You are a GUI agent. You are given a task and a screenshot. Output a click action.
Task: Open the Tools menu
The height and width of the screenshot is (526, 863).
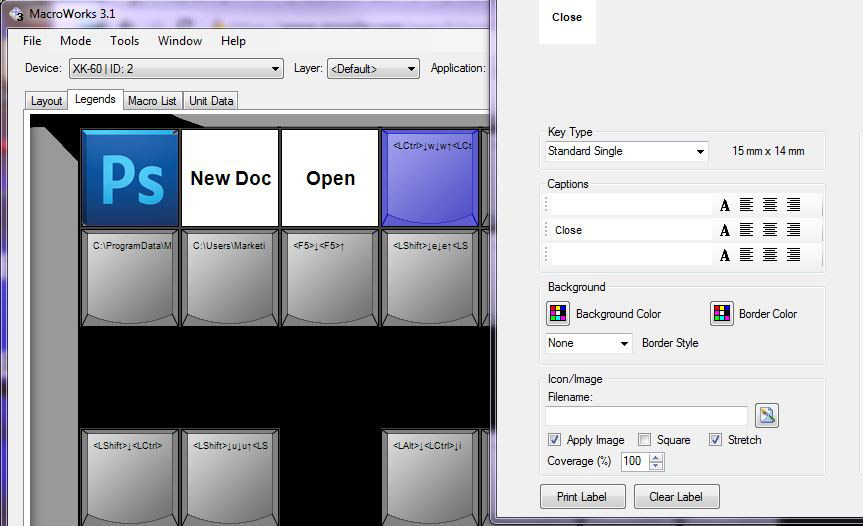pos(125,41)
